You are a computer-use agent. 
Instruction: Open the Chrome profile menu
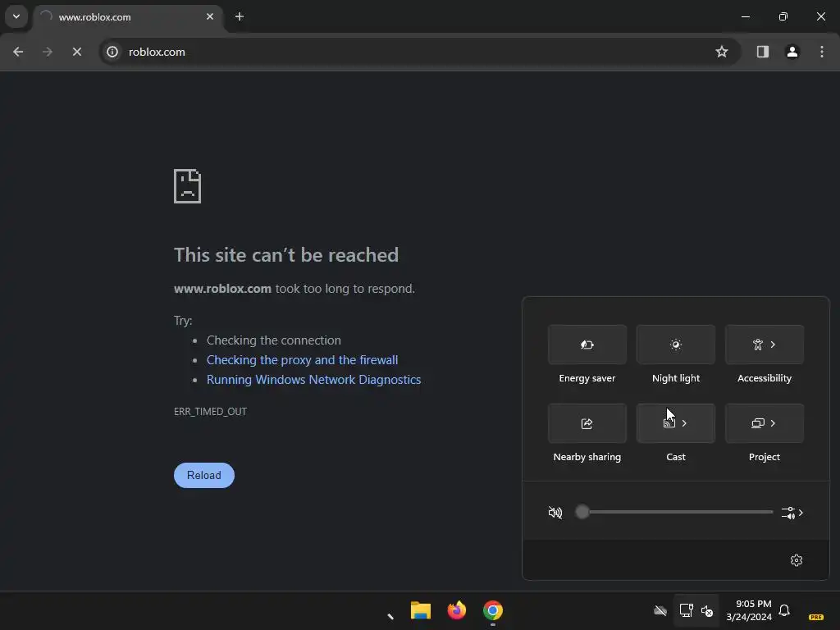pos(792,52)
